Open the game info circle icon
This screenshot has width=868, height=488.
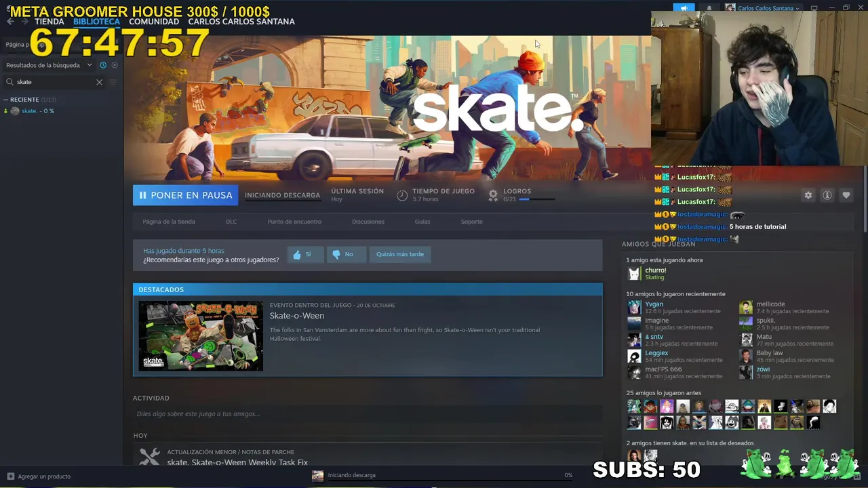[x=827, y=195]
